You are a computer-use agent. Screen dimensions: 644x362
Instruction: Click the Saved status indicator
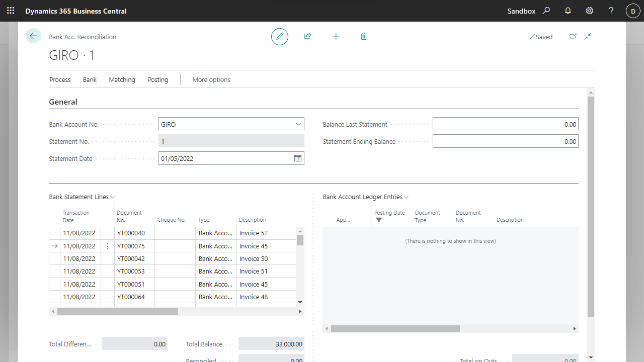tap(540, 37)
